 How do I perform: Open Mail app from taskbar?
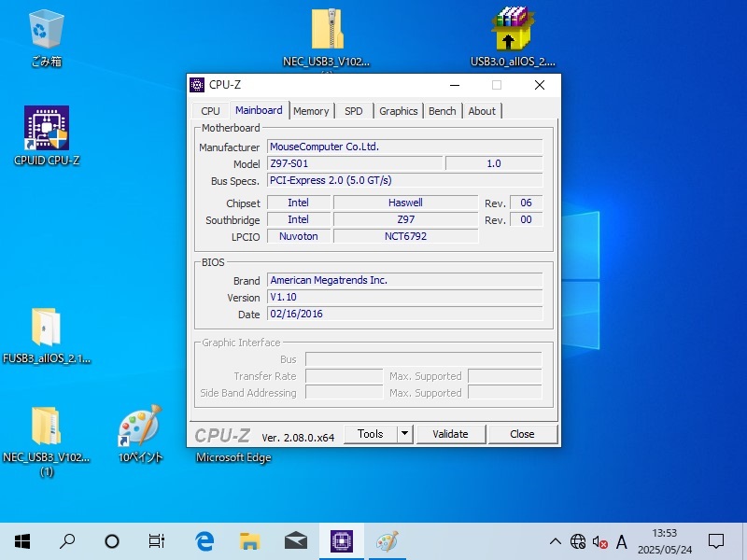click(295, 541)
